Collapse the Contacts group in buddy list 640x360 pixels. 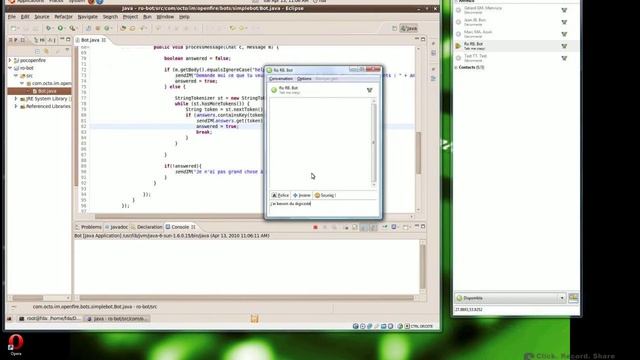pyautogui.click(x=456, y=67)
